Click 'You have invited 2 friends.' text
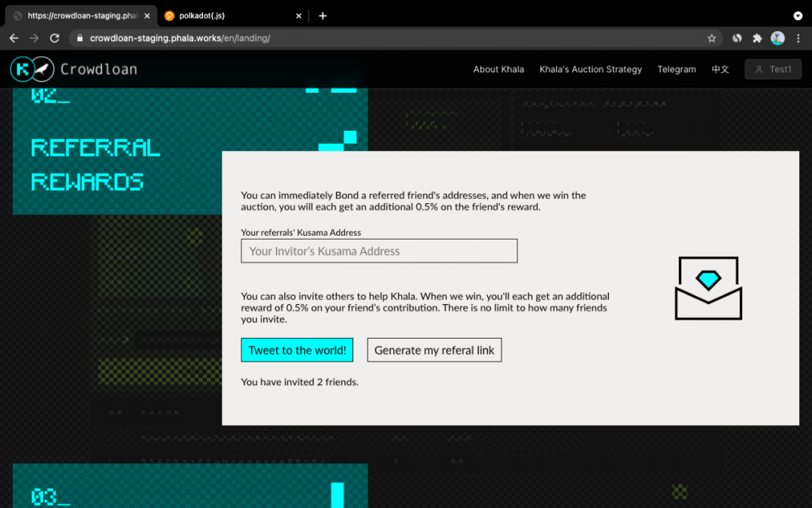Screen dimensions: 812x508 point(300,382)
